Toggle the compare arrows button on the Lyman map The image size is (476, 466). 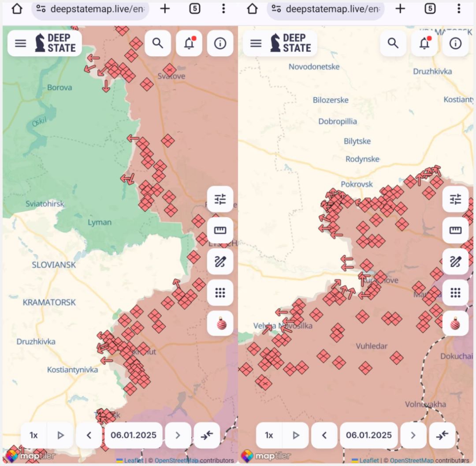coord(207,435)
